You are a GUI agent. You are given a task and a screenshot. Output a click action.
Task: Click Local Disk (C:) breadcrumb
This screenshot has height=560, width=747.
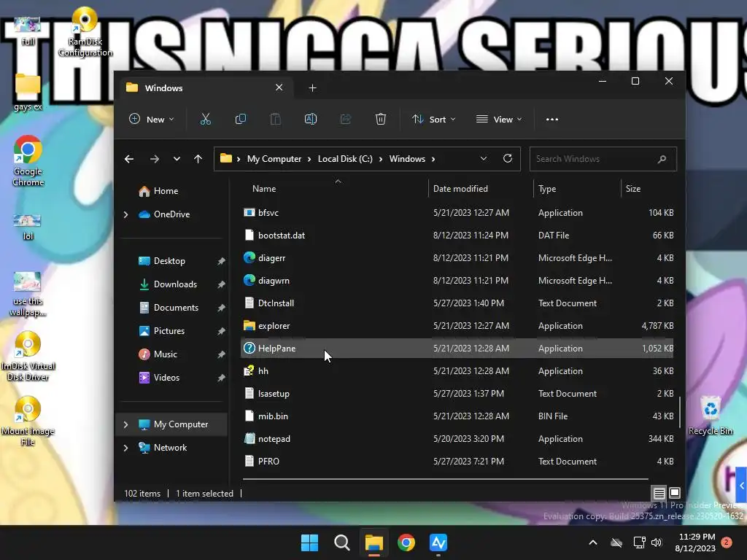click(x=345, y=159)
